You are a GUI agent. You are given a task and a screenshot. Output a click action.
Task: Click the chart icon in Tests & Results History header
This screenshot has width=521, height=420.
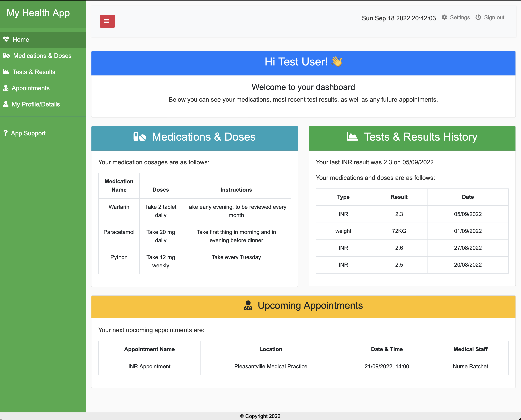click(x=352, y=137)
